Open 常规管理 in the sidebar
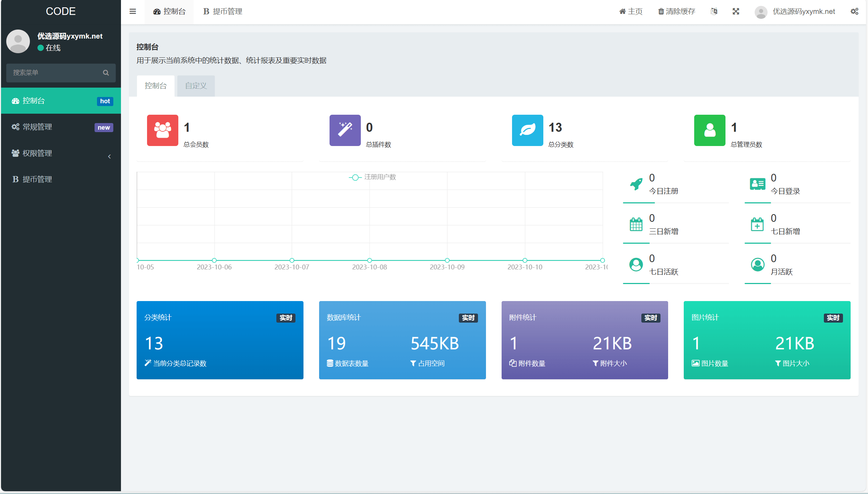868x494 pixels. [x=61, y=127]
